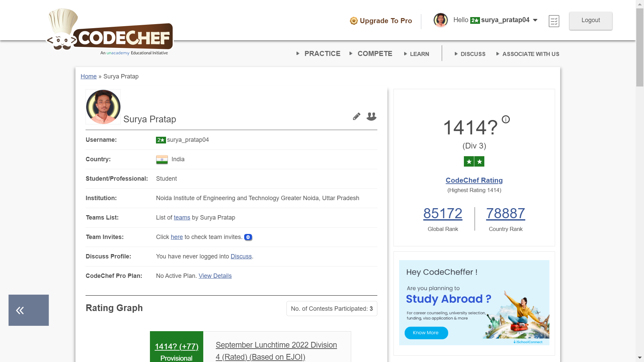Open the to-do checklist icon in the header

[554, 21]
